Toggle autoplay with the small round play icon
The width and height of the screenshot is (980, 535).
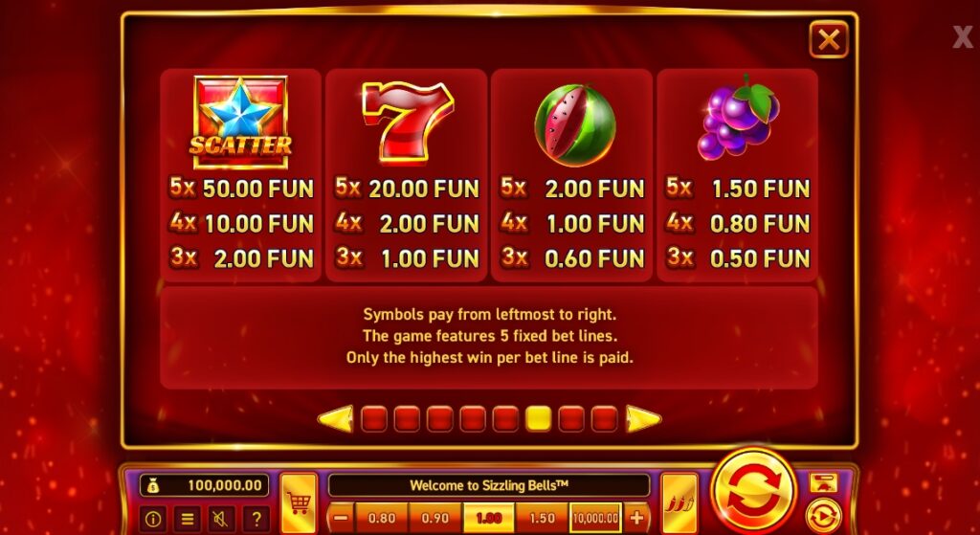tap(823, 516)
